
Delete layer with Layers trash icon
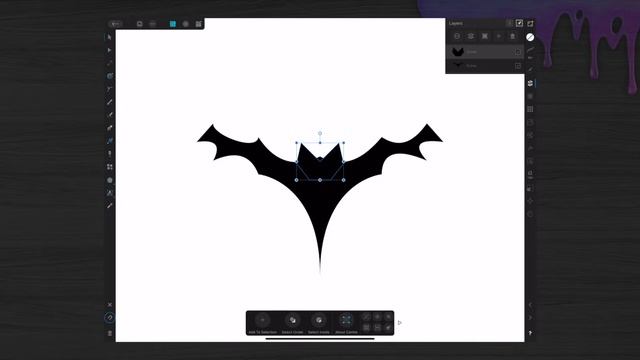point(513,36)
